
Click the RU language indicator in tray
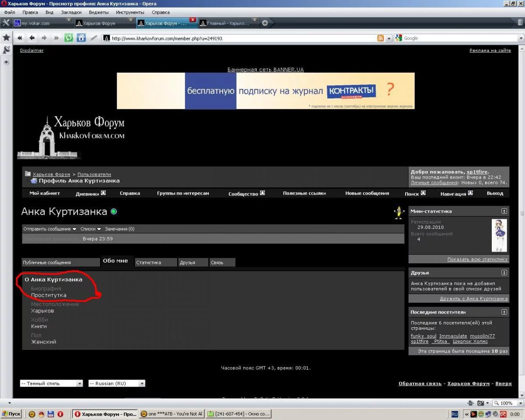(455, 414)
